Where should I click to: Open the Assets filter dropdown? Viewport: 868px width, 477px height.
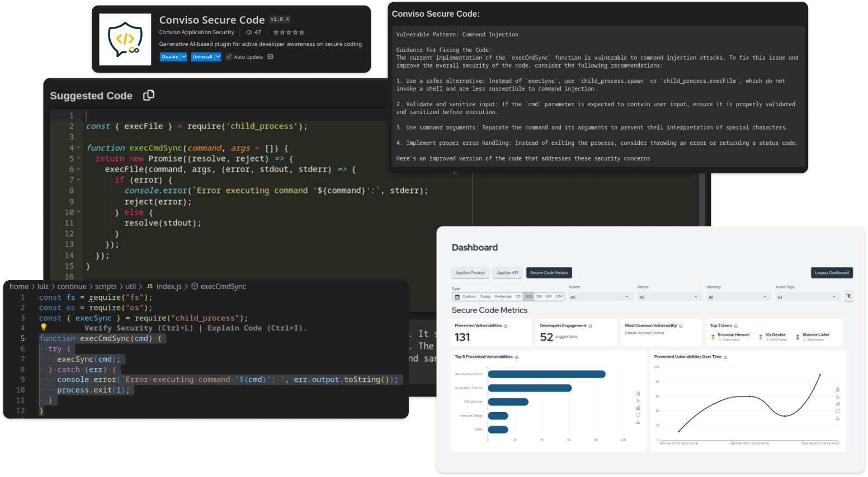coord(600,297)
